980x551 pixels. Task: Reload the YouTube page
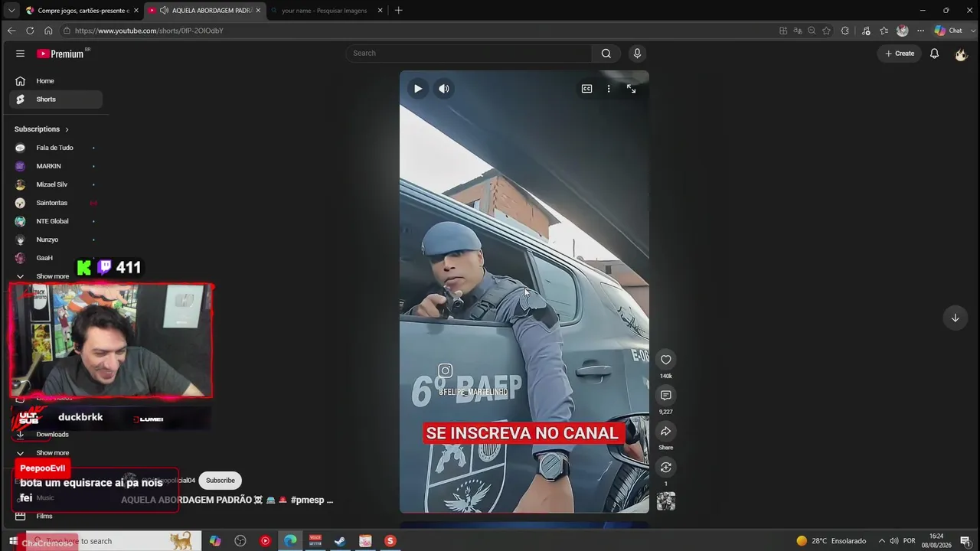pyautogui.click(x=30, y=31)
